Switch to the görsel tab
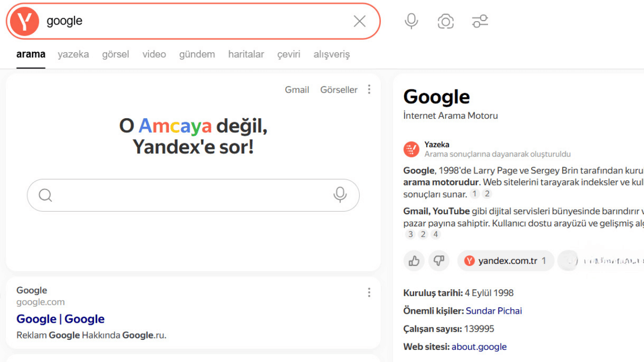The width and height of the screenshot is (644, 362). click(115, 54)
